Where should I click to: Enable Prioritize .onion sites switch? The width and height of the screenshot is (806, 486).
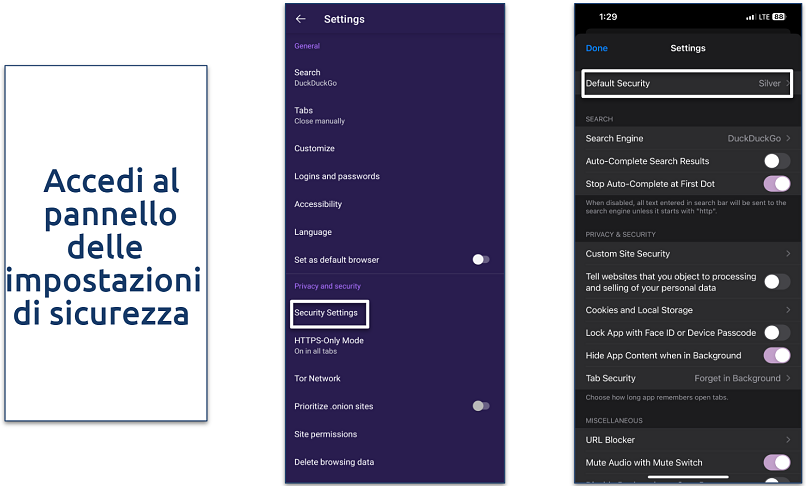(x=480, y=406)
